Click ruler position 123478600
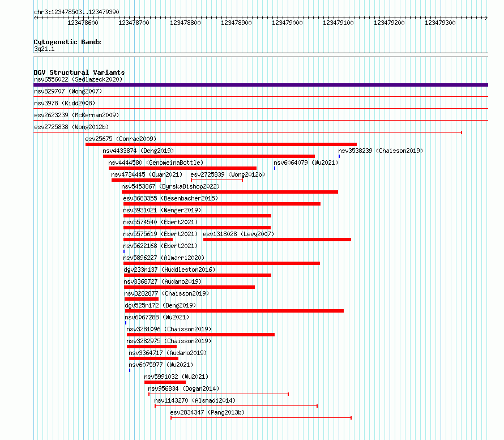This screenshot has width=504, height=440. [x=83, y=23]
